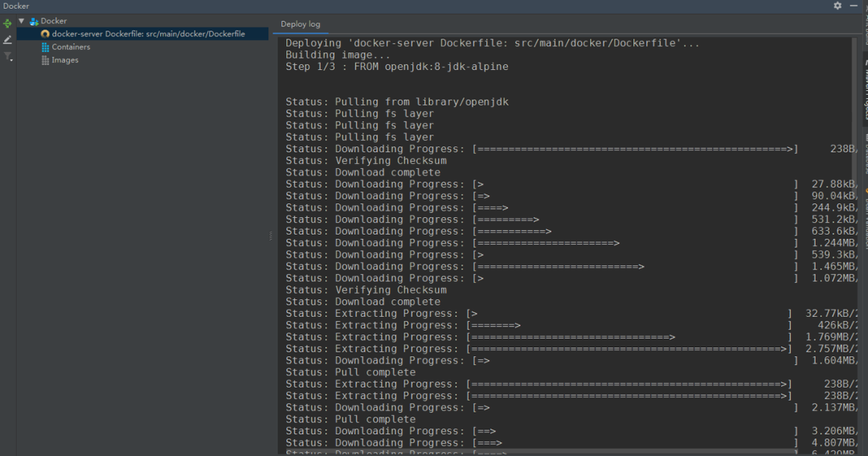Click "Status: Pulling from library/openjdk" line
Screen dimensions: 868x456
point(397,102)
